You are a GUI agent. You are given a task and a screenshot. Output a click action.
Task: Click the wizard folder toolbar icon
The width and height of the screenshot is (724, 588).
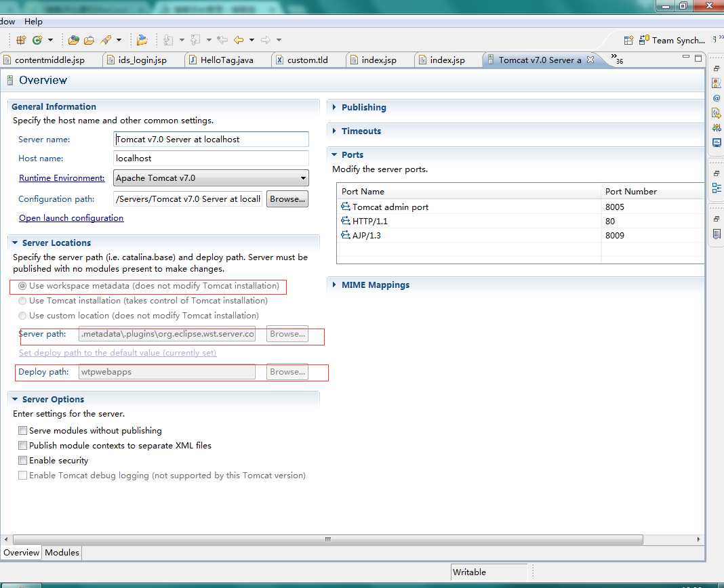pos(142,40)
